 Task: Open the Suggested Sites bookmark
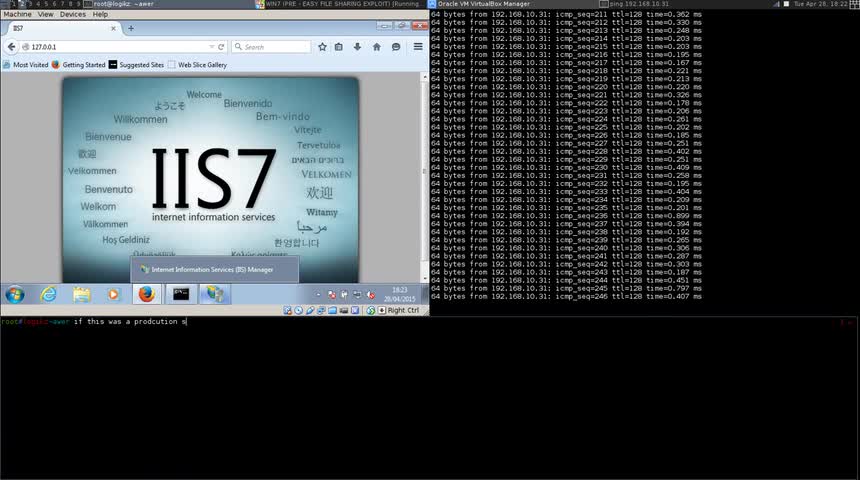[x=136, y=65]
